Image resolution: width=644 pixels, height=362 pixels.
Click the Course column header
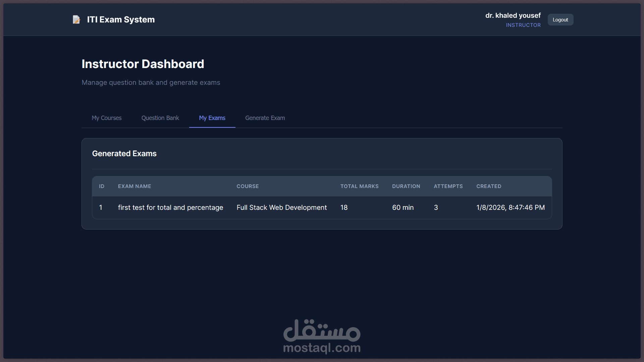tap(248, 186)
